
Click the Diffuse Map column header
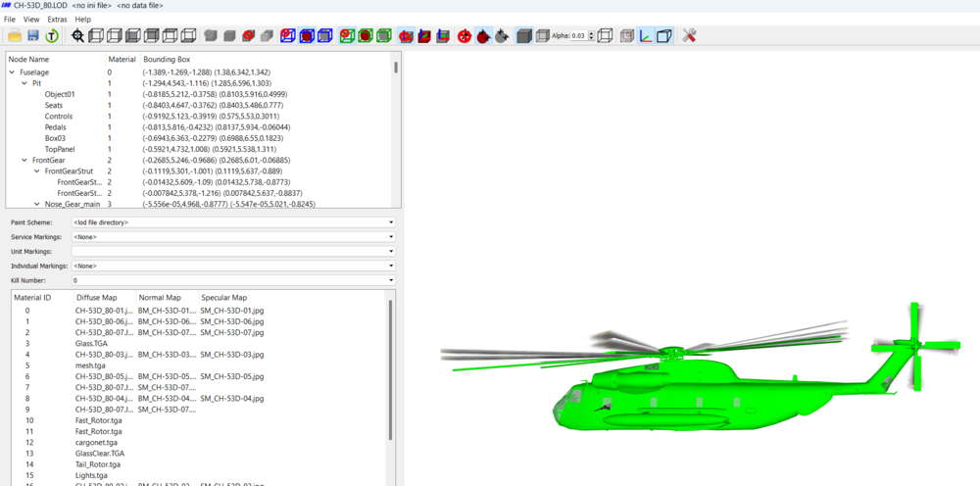96,297
